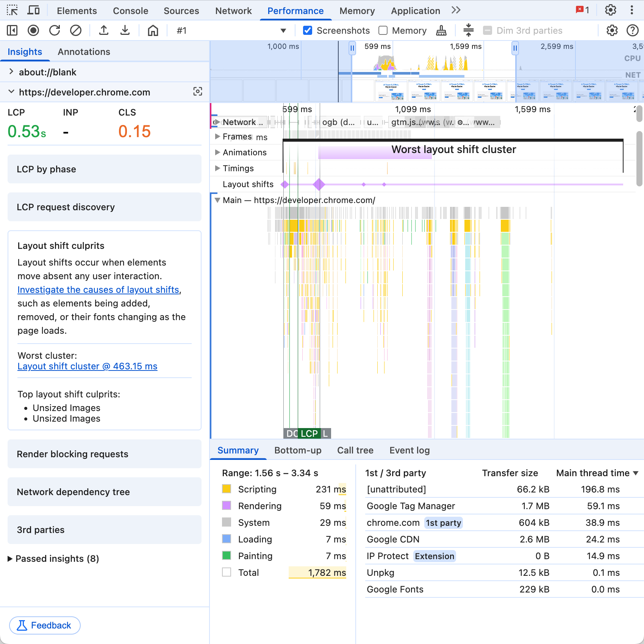Toggle the left sidebar panel
644x644 pixels.
[x=12, y=30]
